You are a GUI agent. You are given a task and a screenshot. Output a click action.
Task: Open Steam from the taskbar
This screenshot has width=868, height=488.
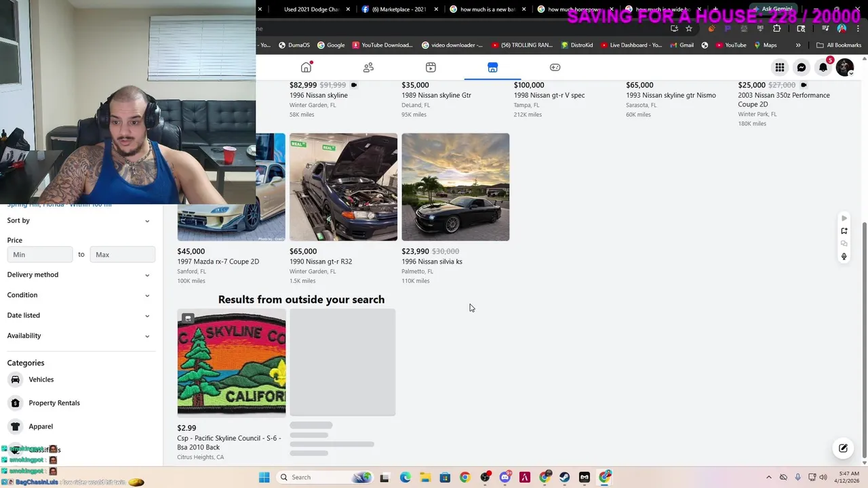(x=564, y=477)
